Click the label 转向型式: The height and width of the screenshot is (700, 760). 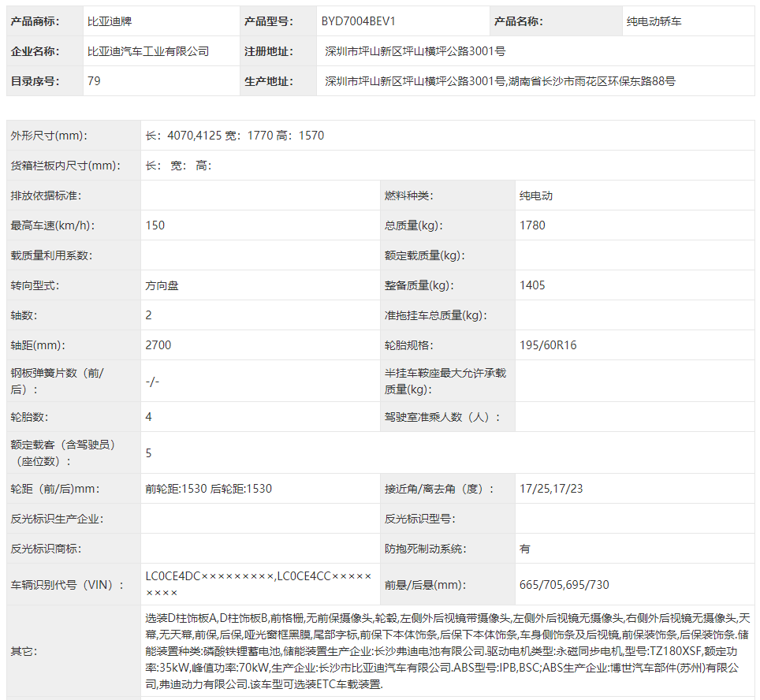coord(35,285)
